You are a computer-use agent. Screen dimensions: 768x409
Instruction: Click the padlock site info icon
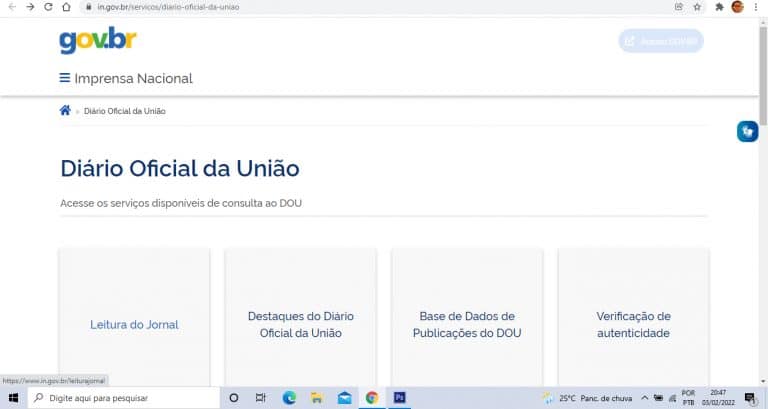89,7
